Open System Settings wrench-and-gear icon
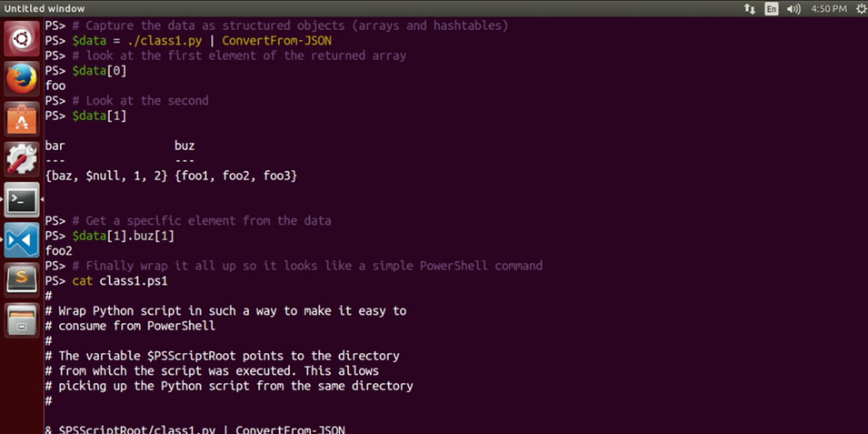The image size is (868, 434). 22,159
